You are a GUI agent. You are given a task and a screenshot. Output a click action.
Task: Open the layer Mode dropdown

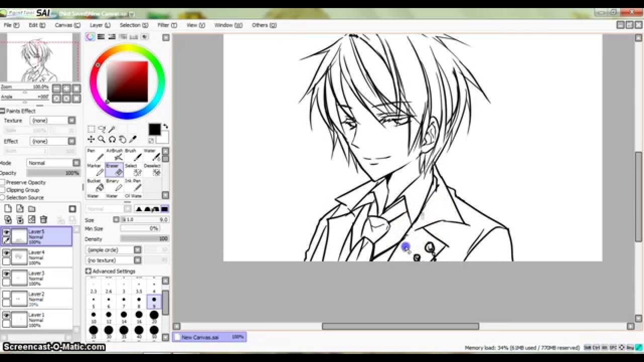click(x=76, y=163)
